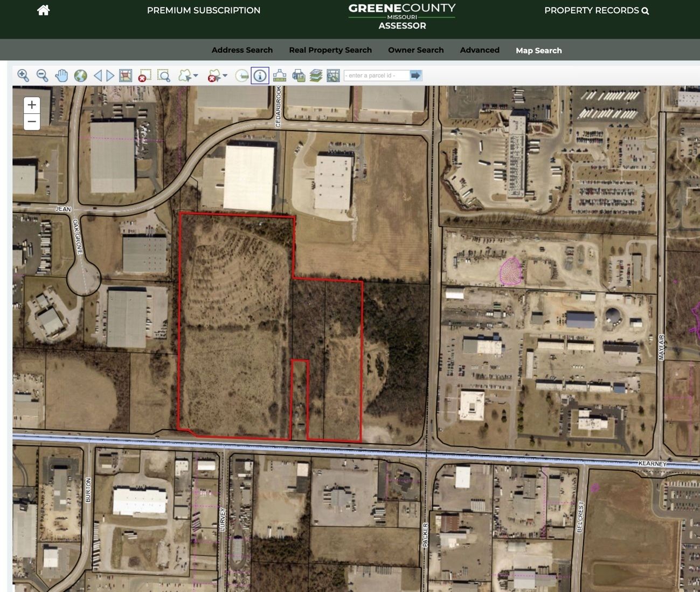Click the full extent globe icon

(80, 75)
